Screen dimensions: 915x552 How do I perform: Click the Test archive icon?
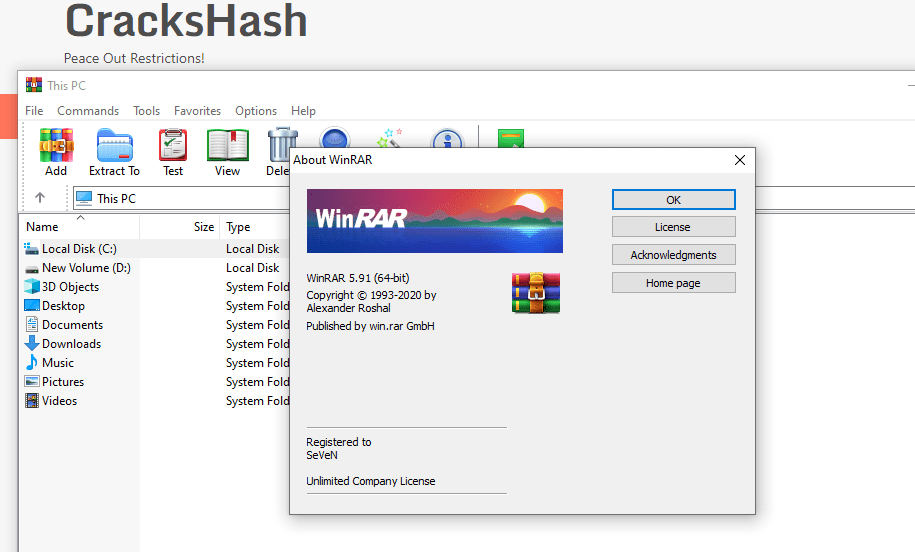pos(173,145)
